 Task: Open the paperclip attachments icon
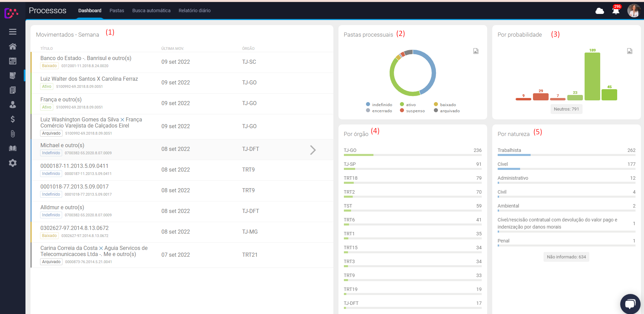(x=13, y=134)
